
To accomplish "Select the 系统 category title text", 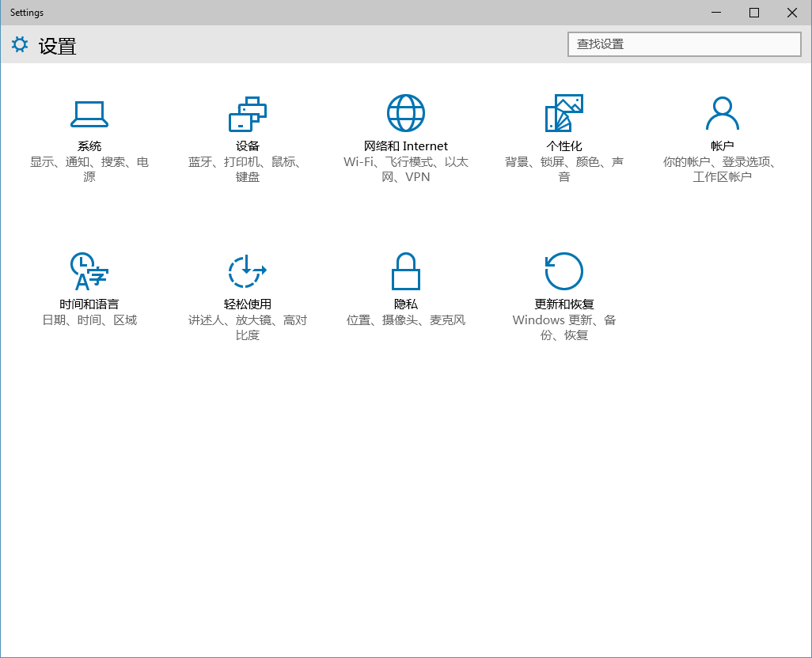I will click(x=89, y=146).
